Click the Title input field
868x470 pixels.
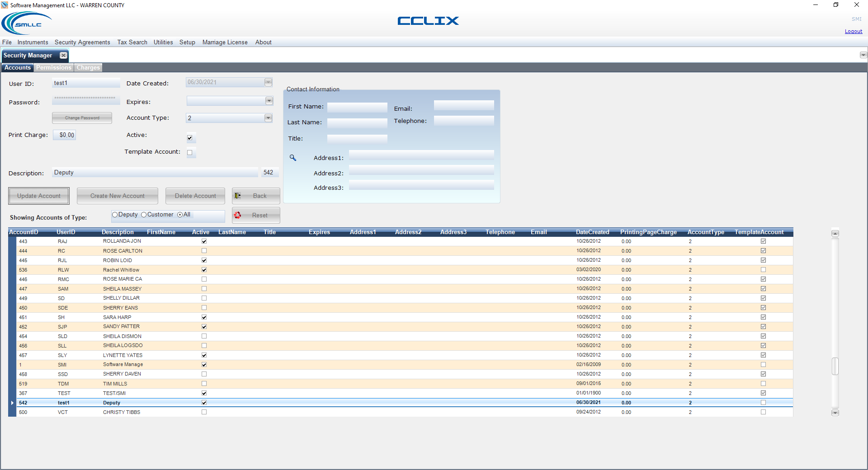point(357,139)
